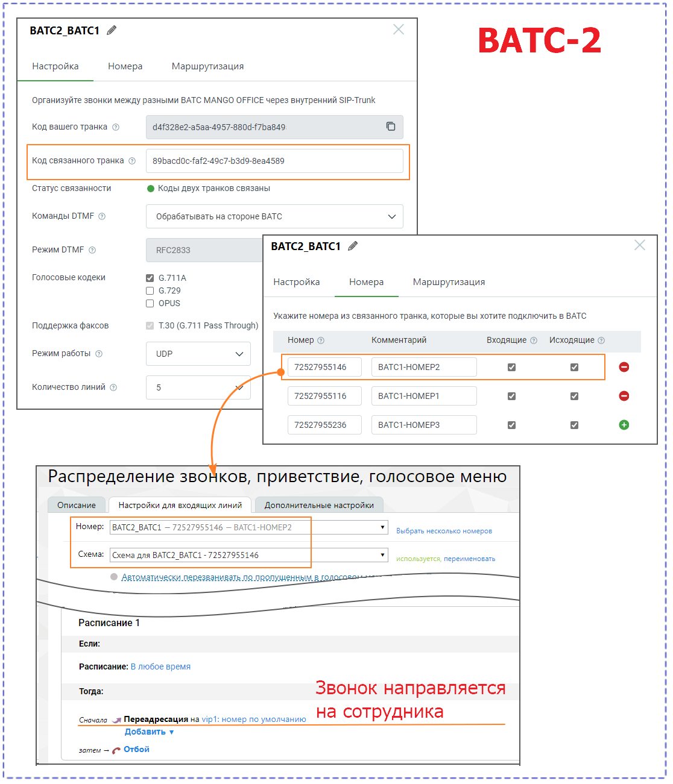The width and height of the screenshot is (673, 784).
Task: Open help icon next to Номер column header
Action: pos(321,340)
